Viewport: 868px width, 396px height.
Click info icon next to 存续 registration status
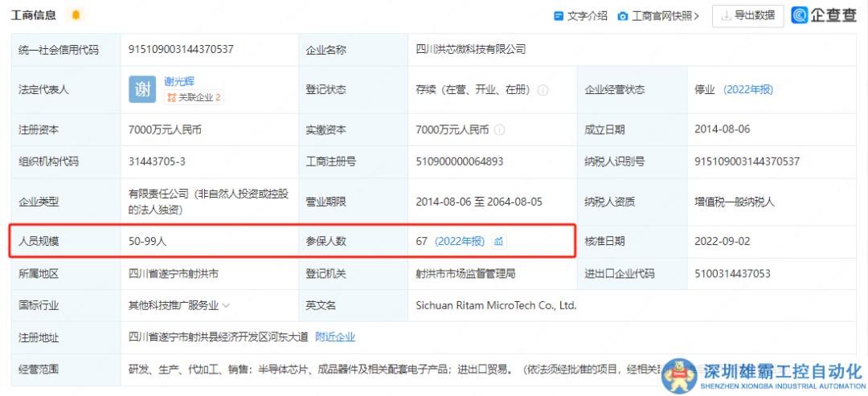(542, 90)
